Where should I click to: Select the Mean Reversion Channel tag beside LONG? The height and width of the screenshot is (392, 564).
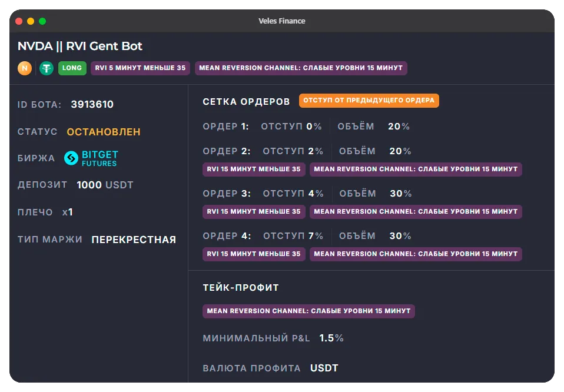coord(301,68)
